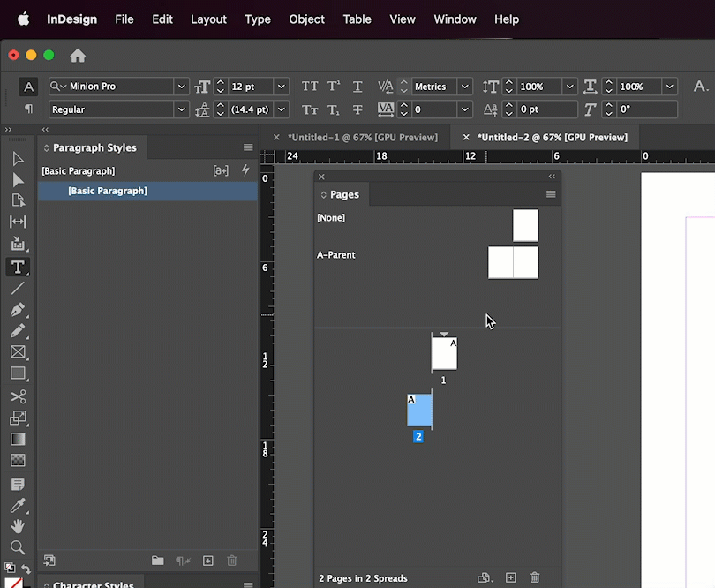Toggle Superscript formatting
Viewport: 715px width, 588px height.
tap(334, 87)
